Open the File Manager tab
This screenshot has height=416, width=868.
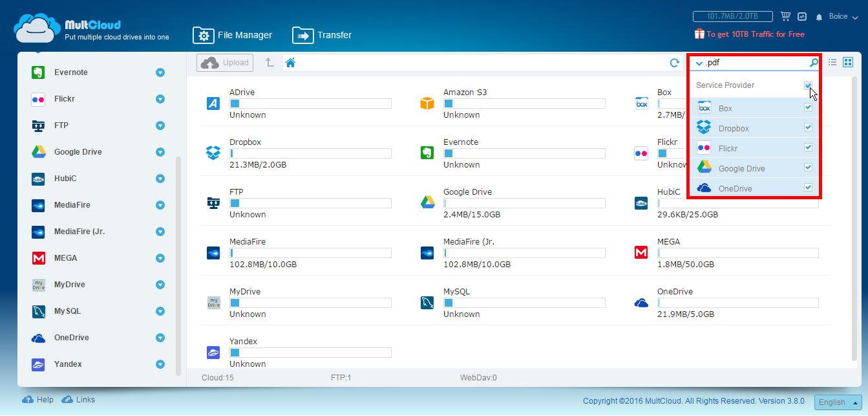tap(233, 35)
